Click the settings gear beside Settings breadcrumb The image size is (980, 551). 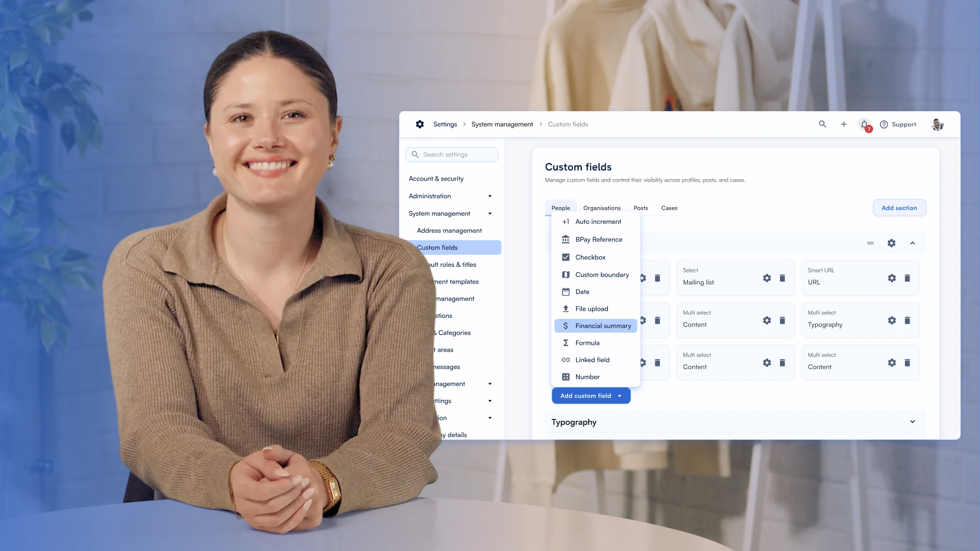point(420,124)
